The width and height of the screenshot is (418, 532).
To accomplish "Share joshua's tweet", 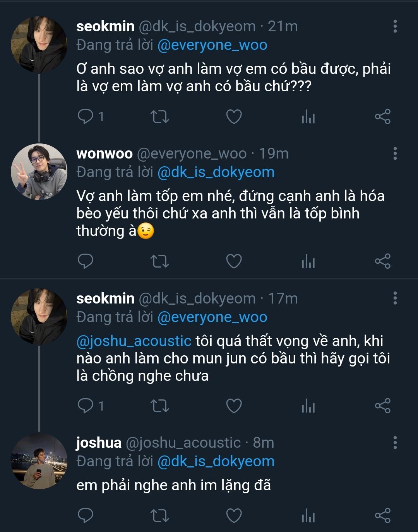I will coord(382,515).
